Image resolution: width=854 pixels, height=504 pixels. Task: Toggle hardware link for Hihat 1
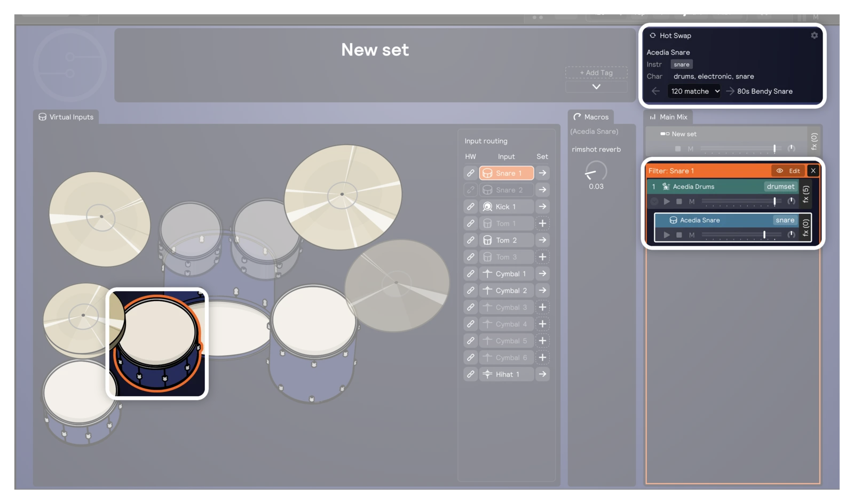click(x=470, y=374)
